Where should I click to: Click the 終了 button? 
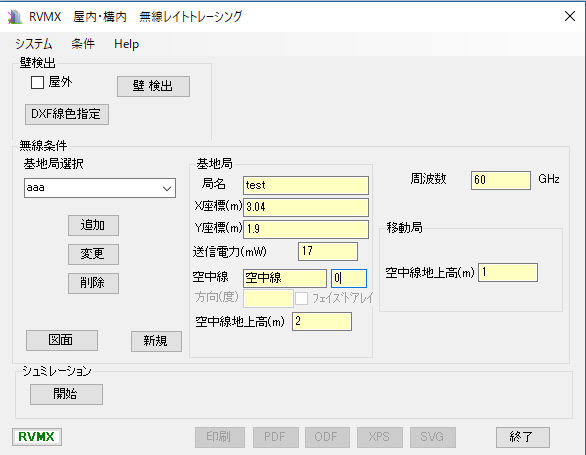pos(522,437)
